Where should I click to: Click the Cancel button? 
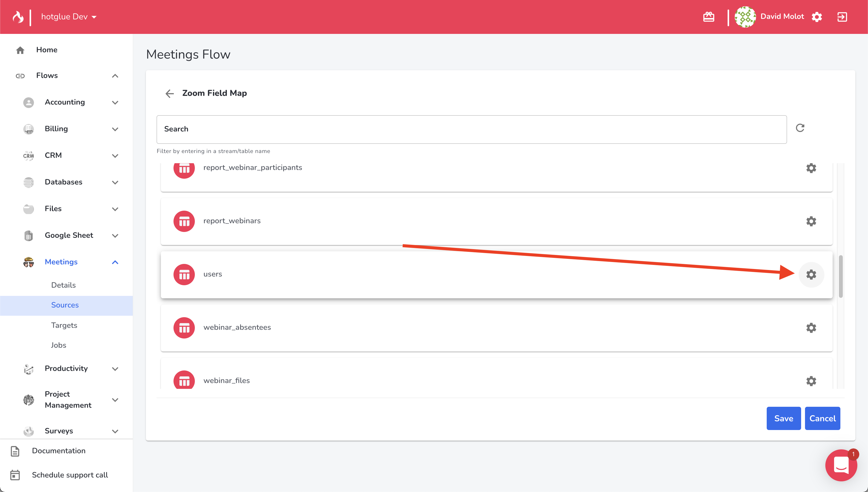pyautogui.click(x=822, y=418)
